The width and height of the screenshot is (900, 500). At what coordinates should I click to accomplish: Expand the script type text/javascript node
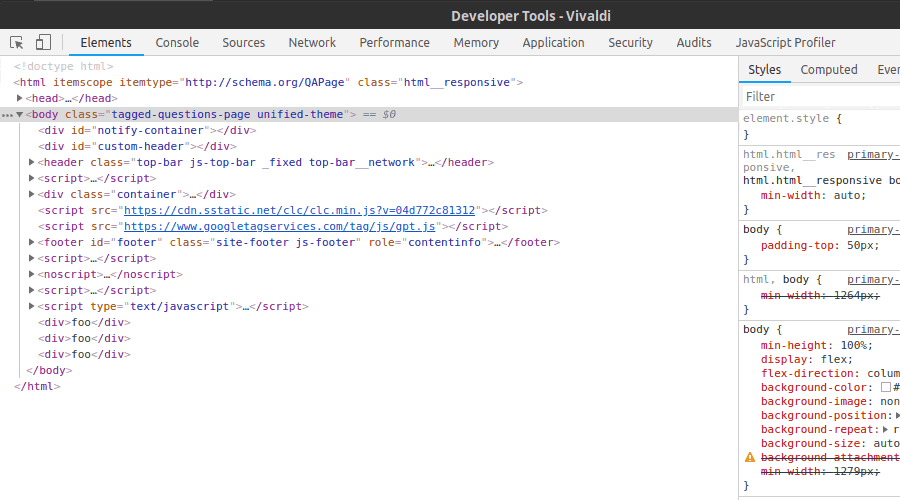coord(32,307)
